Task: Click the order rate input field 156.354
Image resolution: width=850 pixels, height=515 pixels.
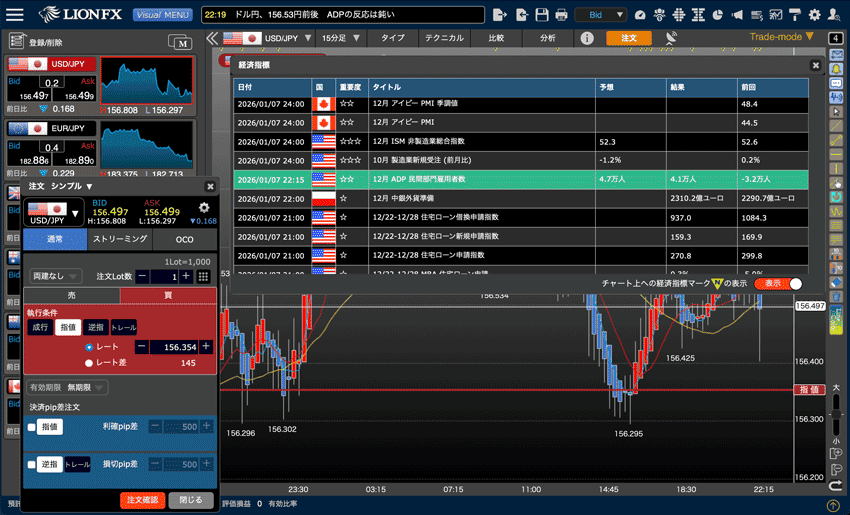Action: click(x=174, y=346)
